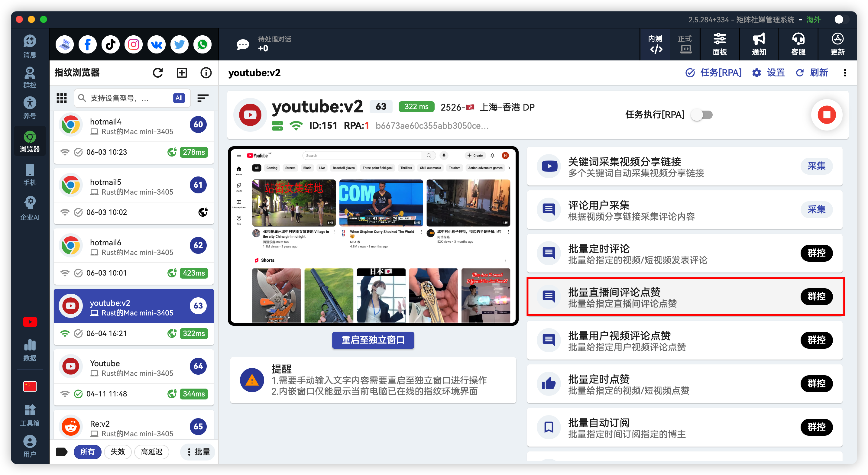Open the grid view icon beside search
This screenshot has height=475, width=868.
pos(62,98)
